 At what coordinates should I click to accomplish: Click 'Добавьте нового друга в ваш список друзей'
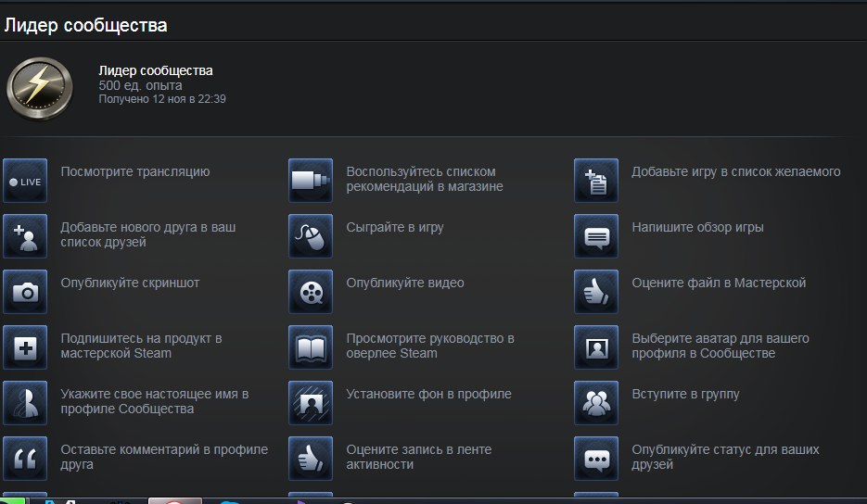[148, 235]
